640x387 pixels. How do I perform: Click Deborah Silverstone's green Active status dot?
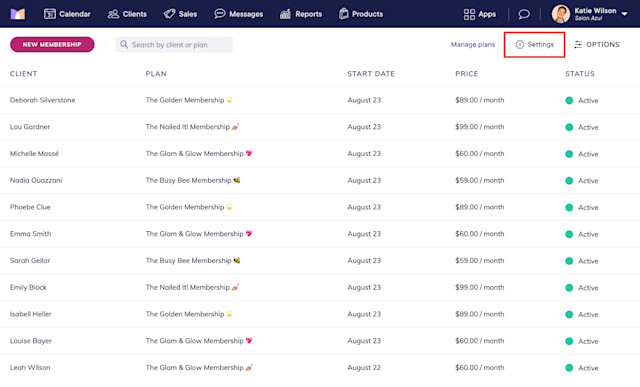pos(569,100)
